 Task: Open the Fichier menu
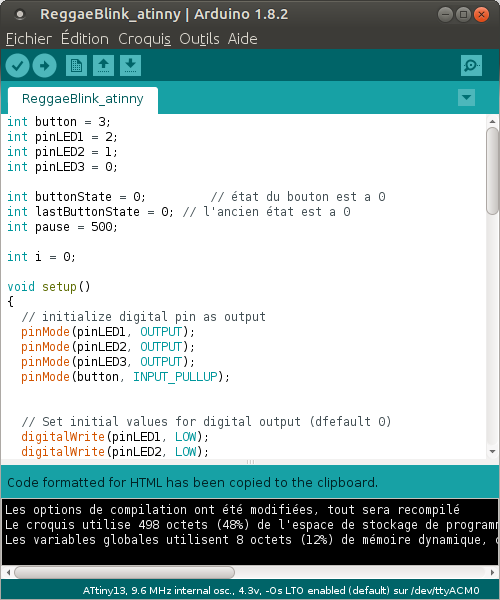point(29,39)
